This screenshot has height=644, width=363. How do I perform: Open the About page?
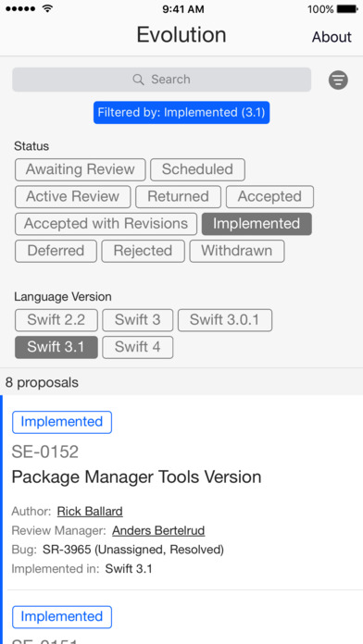click(x=332, y=37)
